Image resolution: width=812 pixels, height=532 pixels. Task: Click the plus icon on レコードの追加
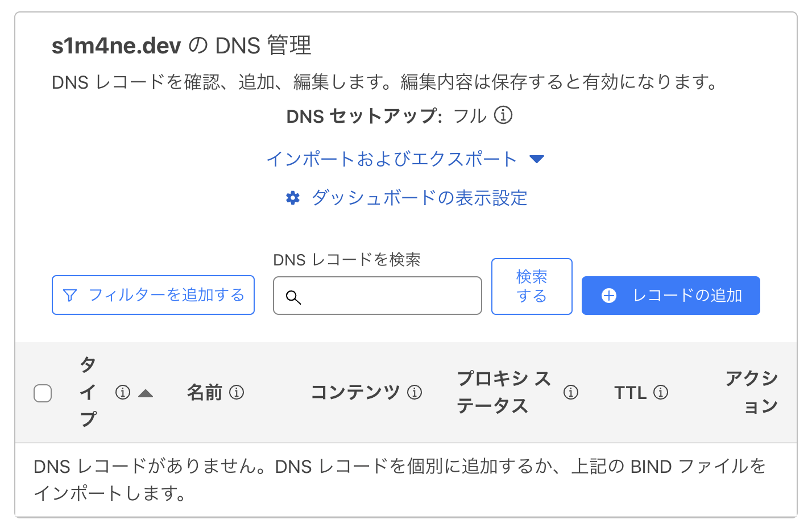click(609, 296)
